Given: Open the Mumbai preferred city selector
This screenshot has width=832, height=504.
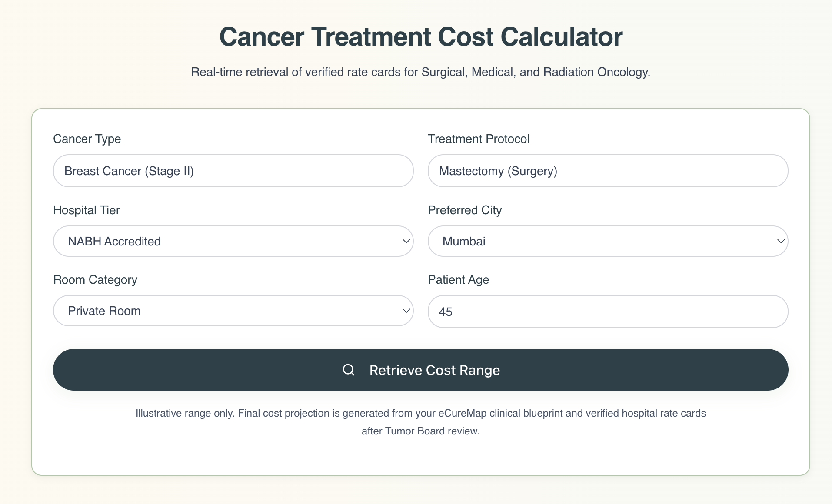Looking at the screenshot, I should click(608, 241).
